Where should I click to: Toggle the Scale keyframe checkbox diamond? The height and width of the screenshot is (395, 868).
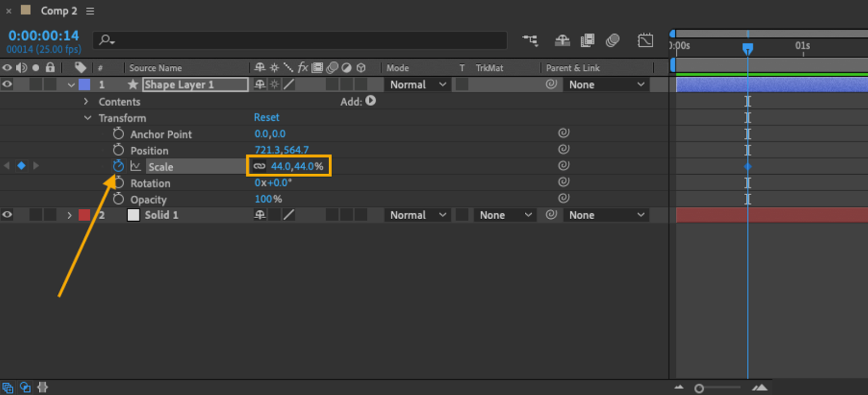click(22, 166)
